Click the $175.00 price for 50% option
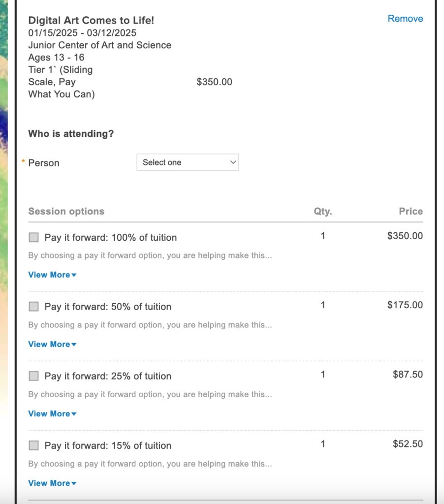 click(405, 305)
